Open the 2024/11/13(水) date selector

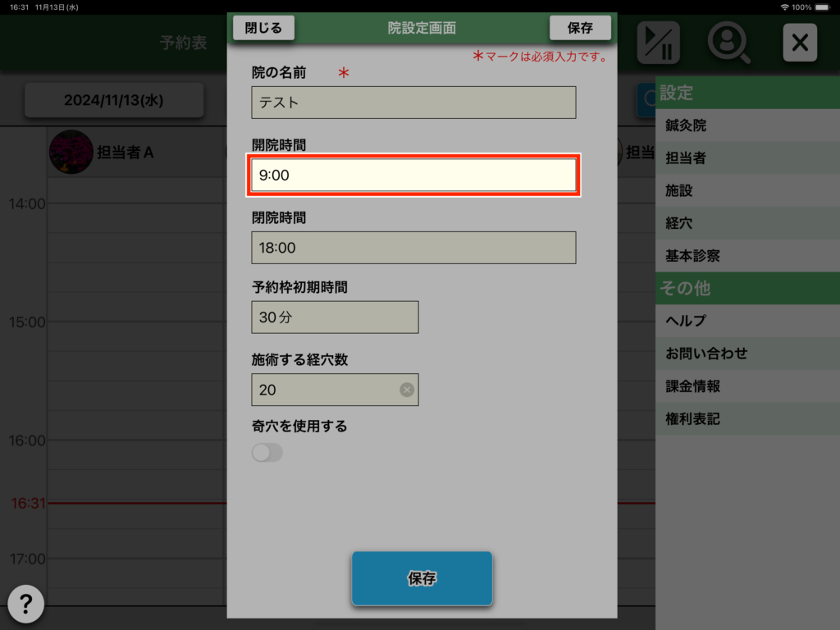(x=113, y=100)
